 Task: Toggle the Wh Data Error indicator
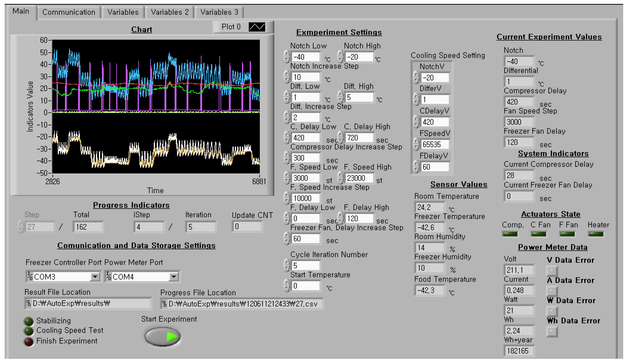click(x=552, y=332)
